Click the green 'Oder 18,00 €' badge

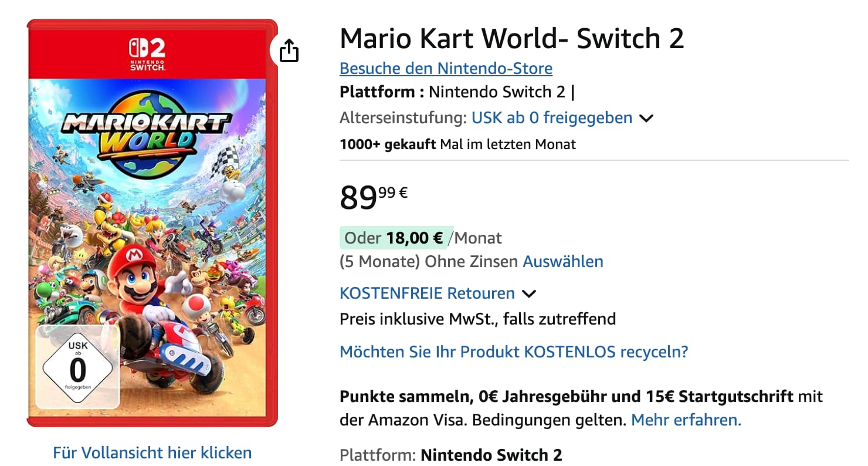395,238
